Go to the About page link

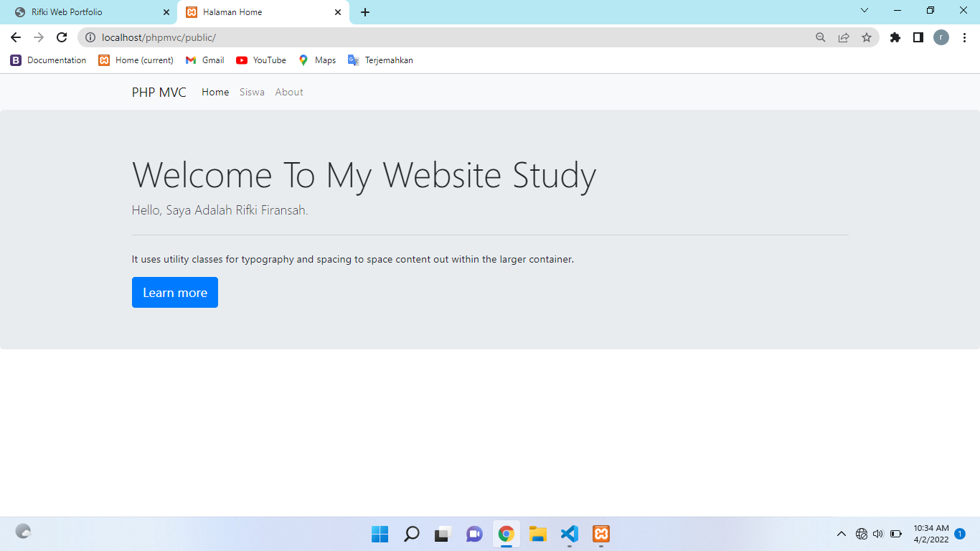pos(289,92)
